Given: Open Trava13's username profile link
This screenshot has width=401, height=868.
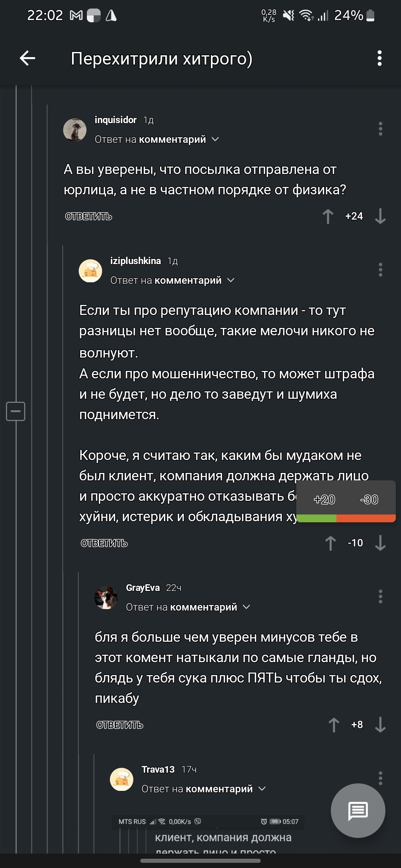Looking at the screenshot, I should pyautogui.click(x=158, y=769).
